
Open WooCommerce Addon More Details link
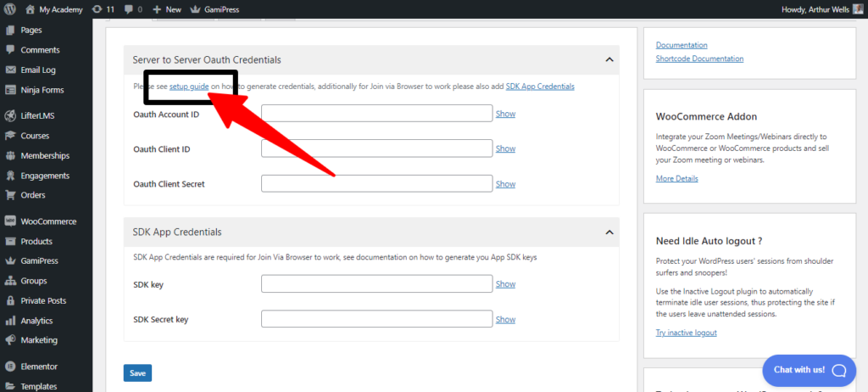(x=677, y=178)
